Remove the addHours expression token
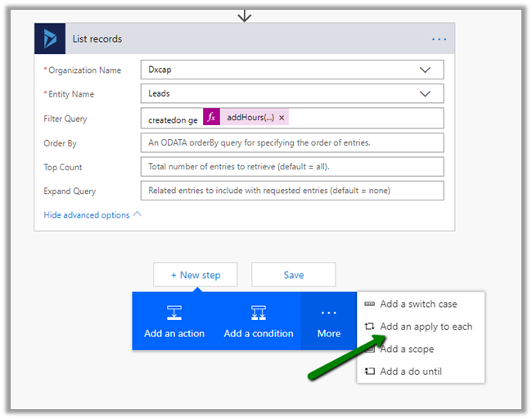Screen dimensions: 532x419 [282, 118]
